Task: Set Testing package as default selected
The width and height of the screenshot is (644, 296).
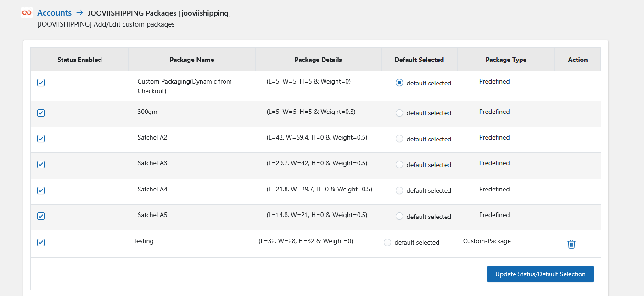Action: (387, 242)
